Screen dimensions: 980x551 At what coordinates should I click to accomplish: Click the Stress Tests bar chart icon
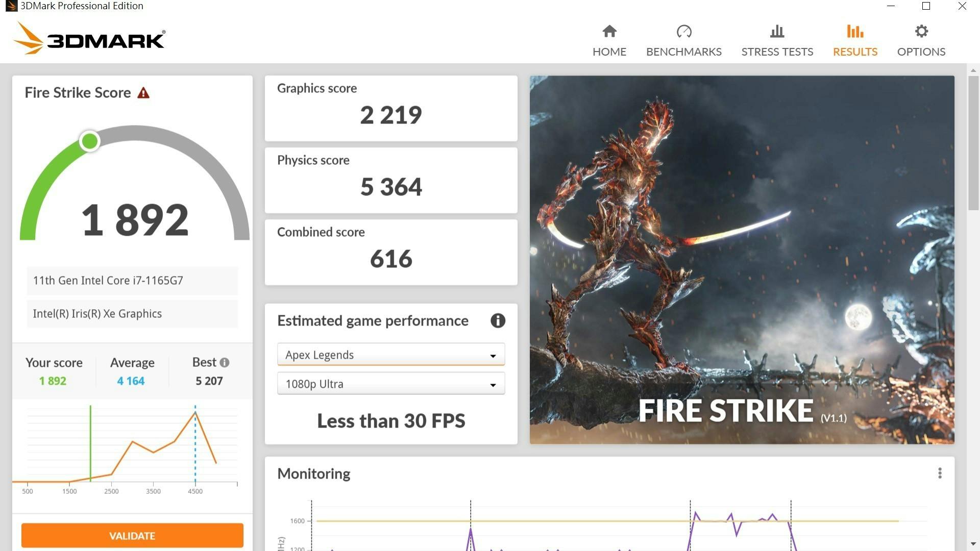[777, 32]
